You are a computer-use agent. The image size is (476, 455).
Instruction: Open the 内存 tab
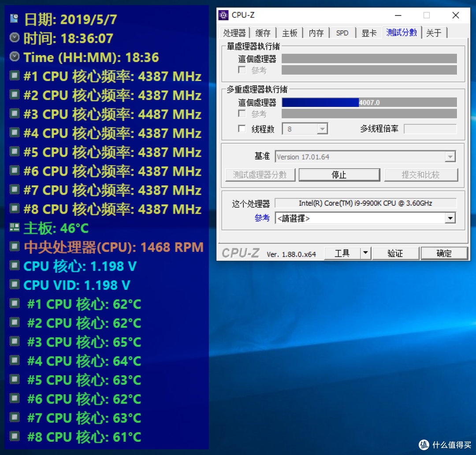click(316, 33)
